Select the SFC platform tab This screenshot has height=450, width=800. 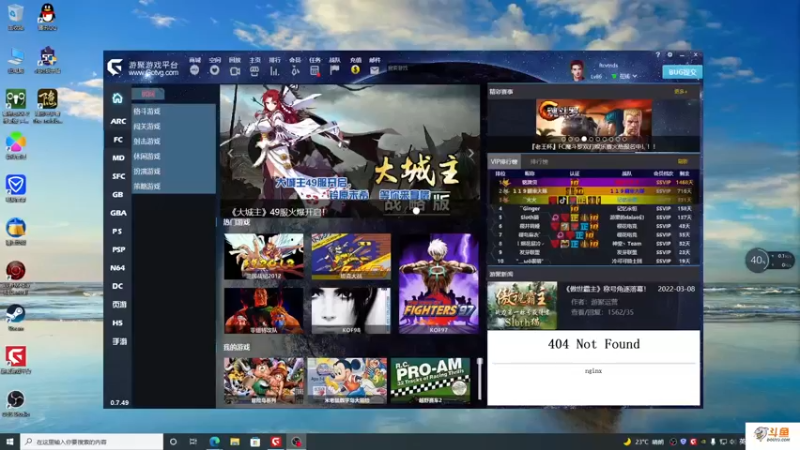118,176
